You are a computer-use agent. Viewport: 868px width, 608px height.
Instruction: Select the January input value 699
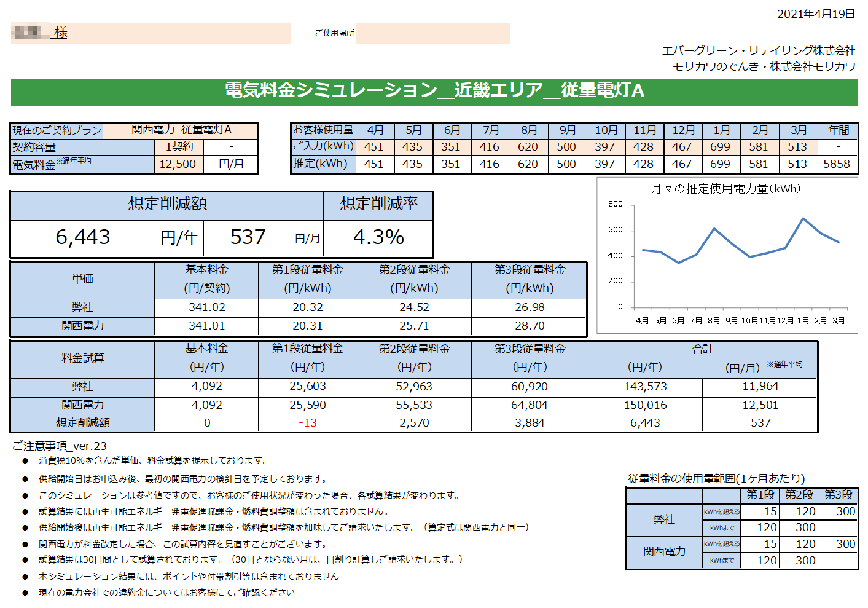click(x=721, y=147)
